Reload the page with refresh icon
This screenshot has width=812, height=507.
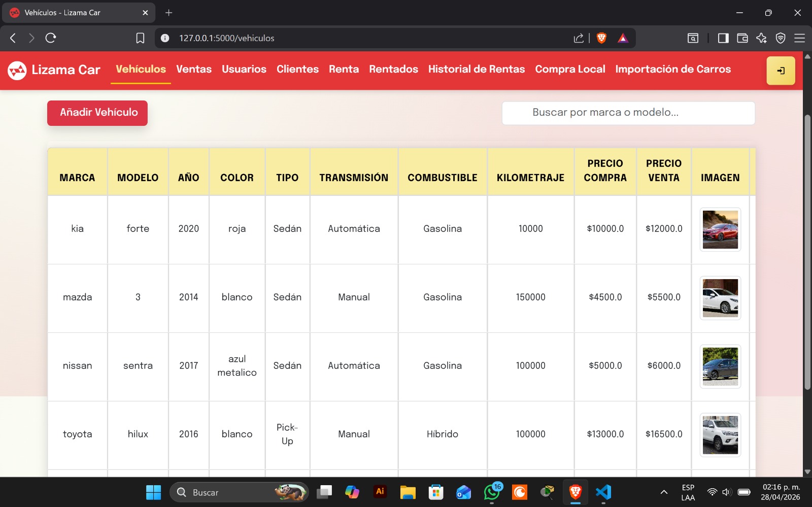coord(51,38)
